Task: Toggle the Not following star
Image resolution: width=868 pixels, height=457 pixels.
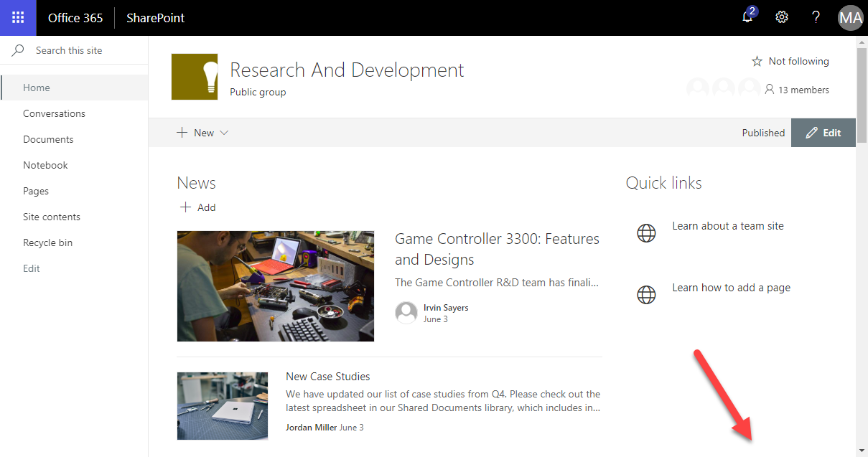Action: coord(756,62)
